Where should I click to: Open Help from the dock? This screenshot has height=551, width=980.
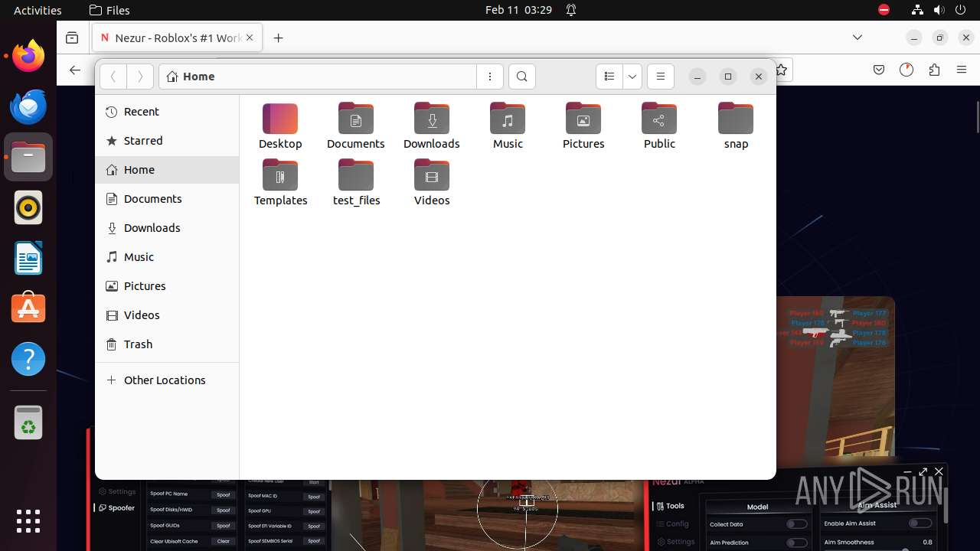coord(28,359)
